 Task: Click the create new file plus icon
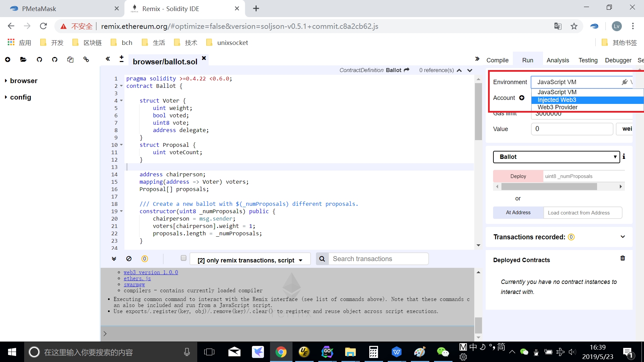click(x=8, y=60)
